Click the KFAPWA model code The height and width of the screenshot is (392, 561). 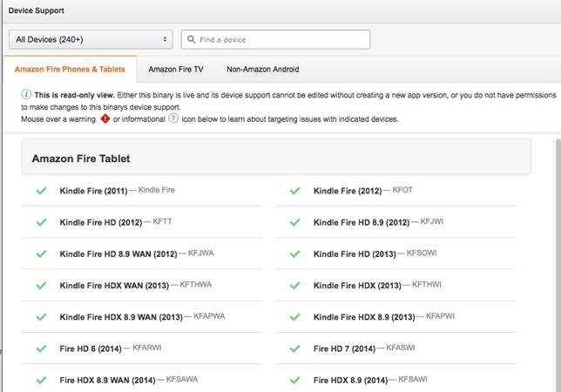(209, 316)
